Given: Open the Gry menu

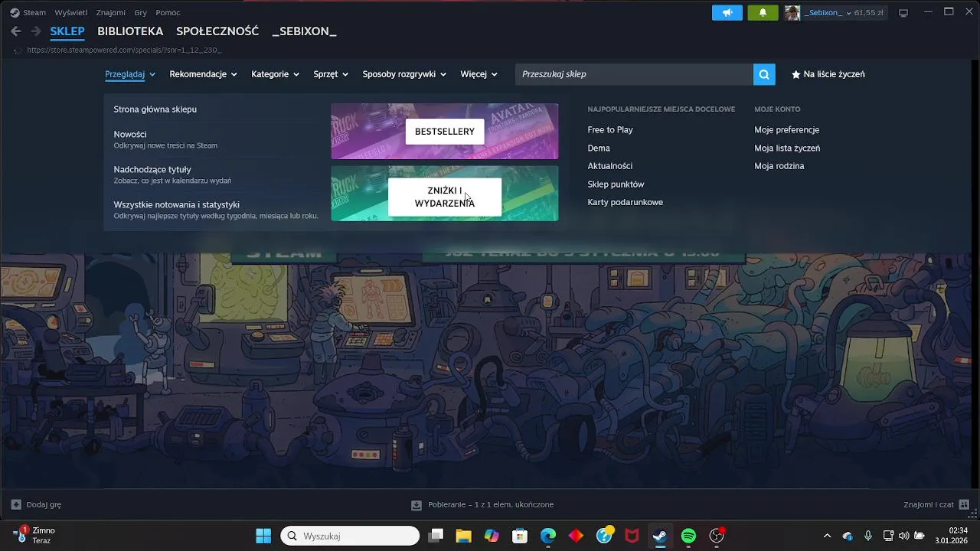Looking at the screenshot, I should (x=140, y=12).
